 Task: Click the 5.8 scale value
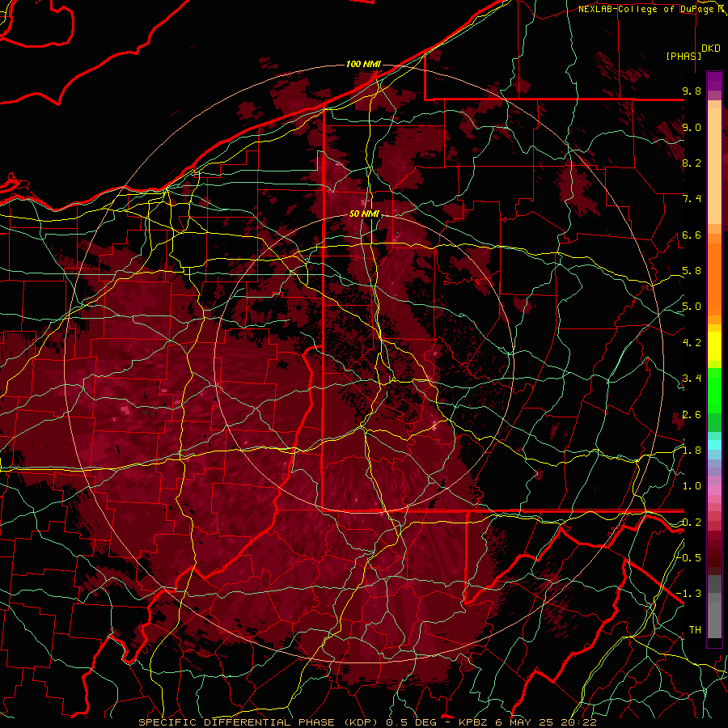click(x=692, y=271)
